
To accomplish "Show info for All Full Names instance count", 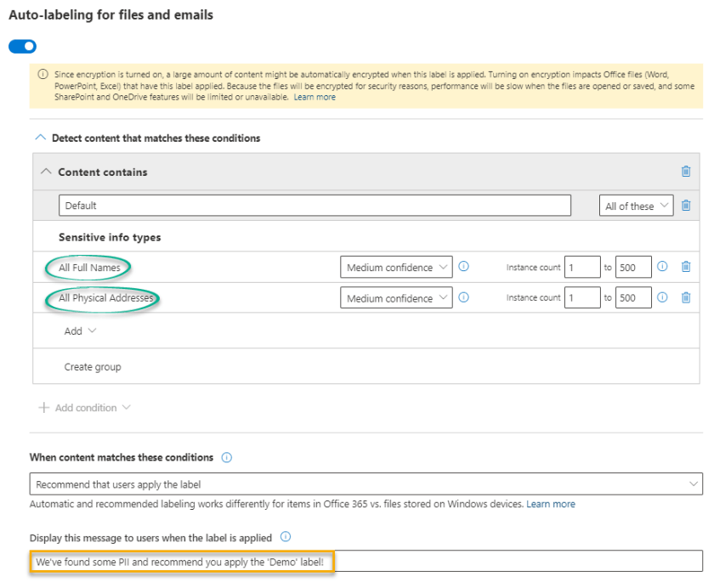I will 662,267.
